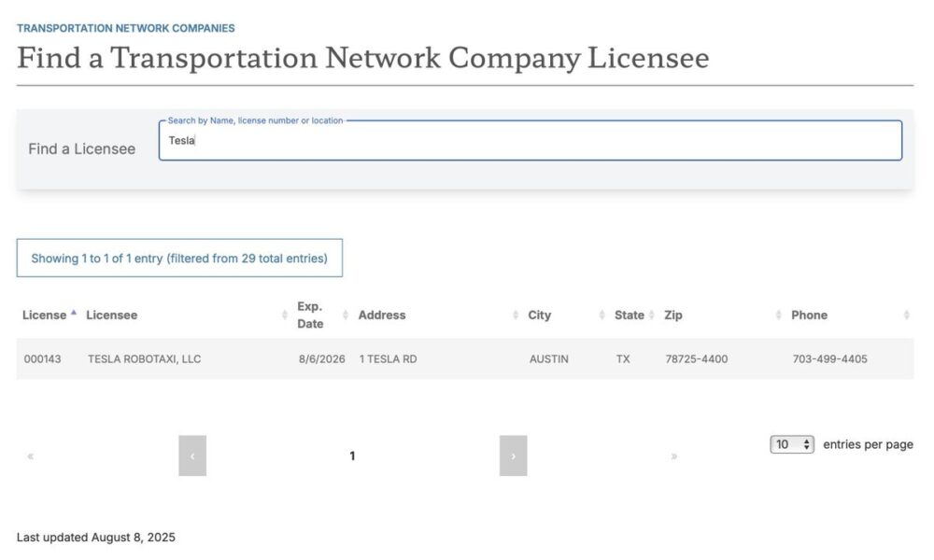Image resolution: width=934 pixels, height=560 pixels.
Task: Select TESLA ROBOTAXI, LLC licensee cell
Action: 144,358
